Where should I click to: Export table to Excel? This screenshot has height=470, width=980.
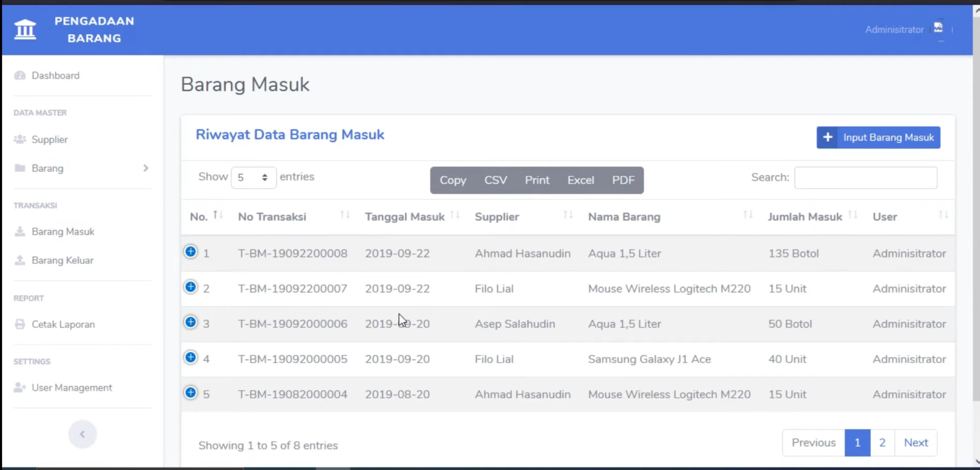click(580, 180)
